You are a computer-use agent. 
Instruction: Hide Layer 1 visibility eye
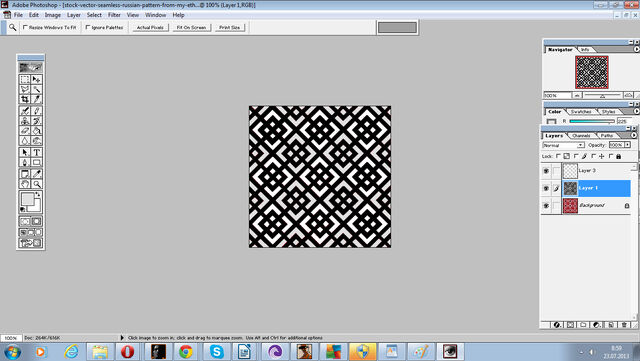coord(546,188)
